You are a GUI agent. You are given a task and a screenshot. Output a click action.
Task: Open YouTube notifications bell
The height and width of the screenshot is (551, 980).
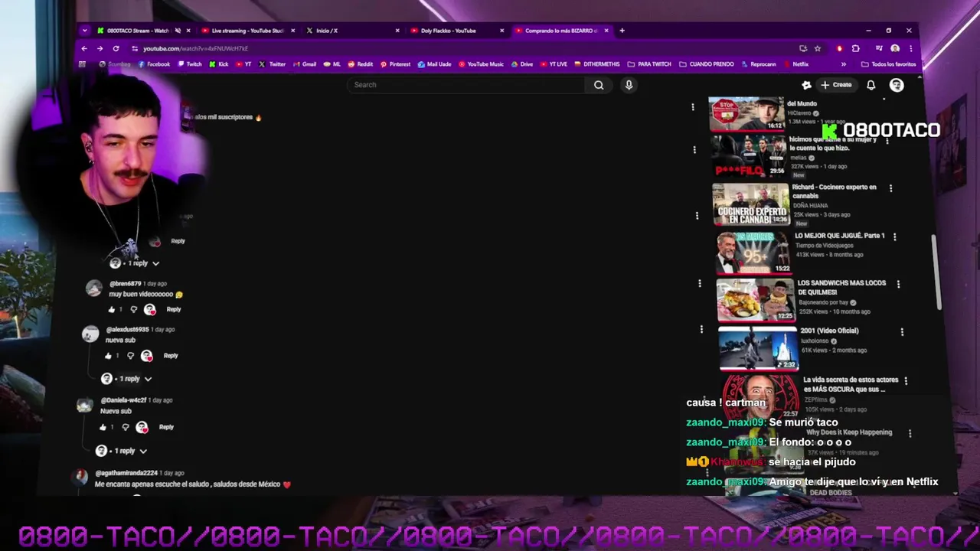click(871, 85)
